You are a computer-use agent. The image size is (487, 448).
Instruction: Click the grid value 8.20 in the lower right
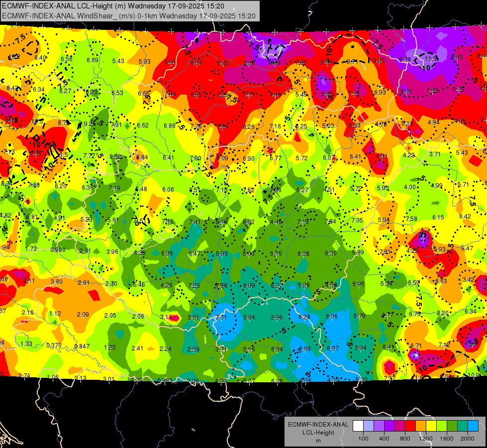(x=443, y=313)
